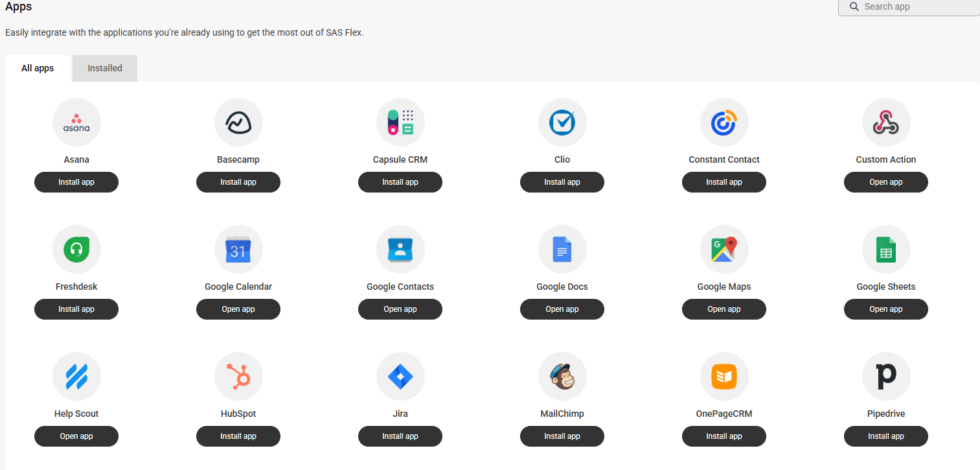
Task: Open the Google Sheets app
Action: point(886,309)
